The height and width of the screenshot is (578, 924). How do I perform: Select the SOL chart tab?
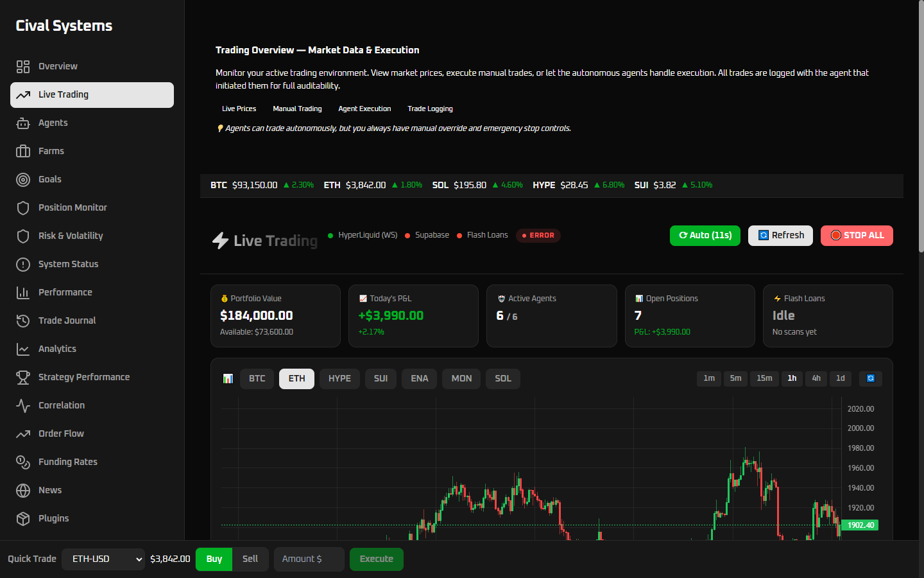click(x=503, y=379)
